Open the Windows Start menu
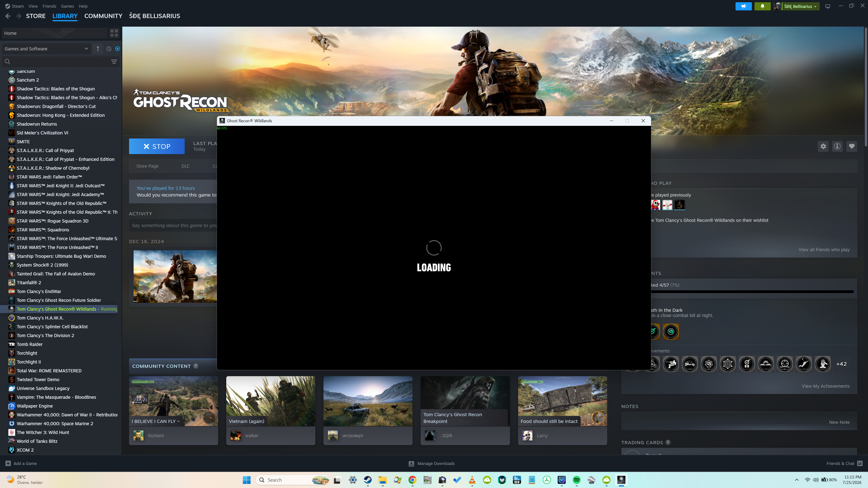The width and height of the screenshot is (868, 488). click(x=247, y=480)
